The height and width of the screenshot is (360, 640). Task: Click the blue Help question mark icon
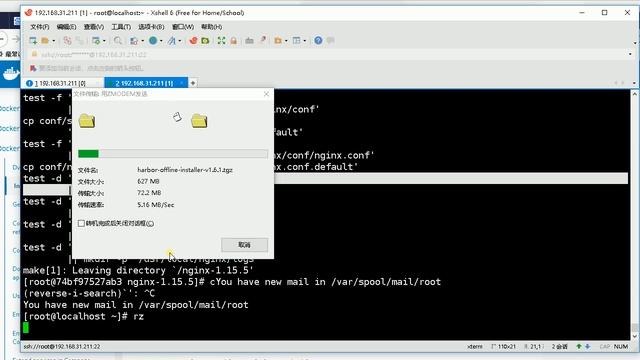tap(318, 40)
